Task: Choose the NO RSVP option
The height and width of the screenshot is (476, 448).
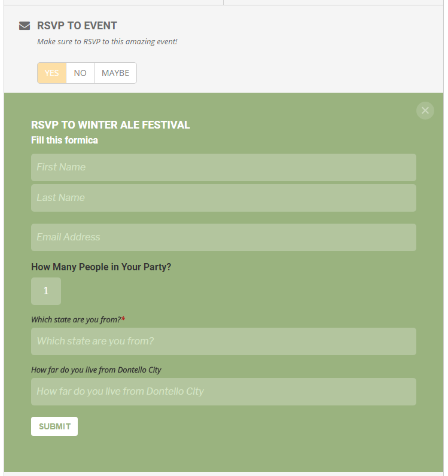Action: [80, 73]
